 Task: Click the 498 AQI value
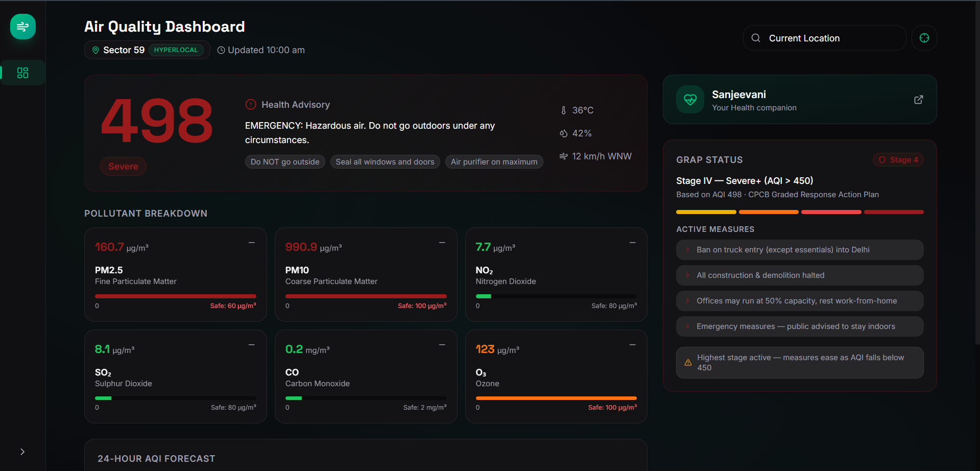pos(157,122)
